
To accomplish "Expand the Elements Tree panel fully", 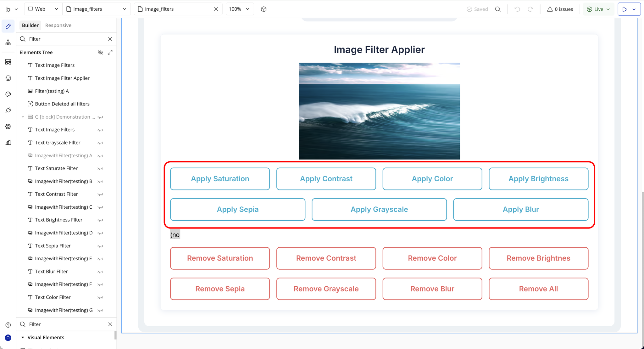I will pyautogui.click(x=110, y=53).
